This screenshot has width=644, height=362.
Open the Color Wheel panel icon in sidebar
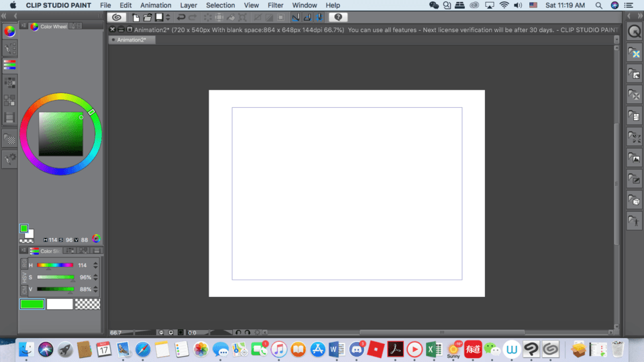9,31
